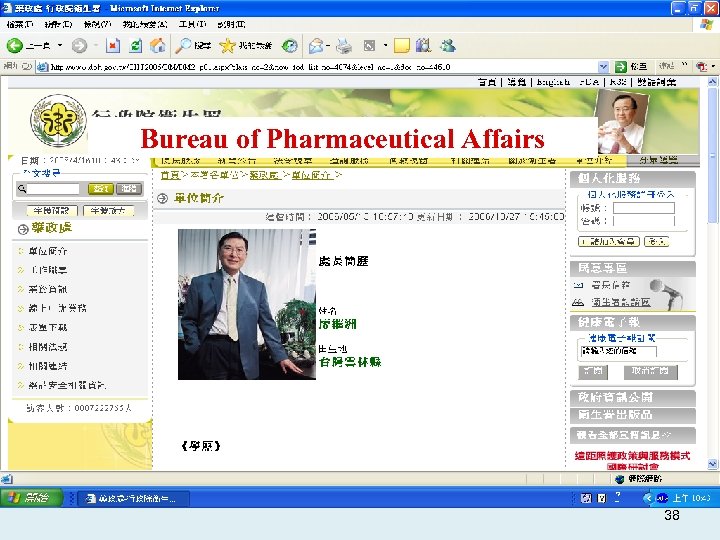Click the 藥政處 breadcrumb link
The image size is (720, 540).
point(265,175)
